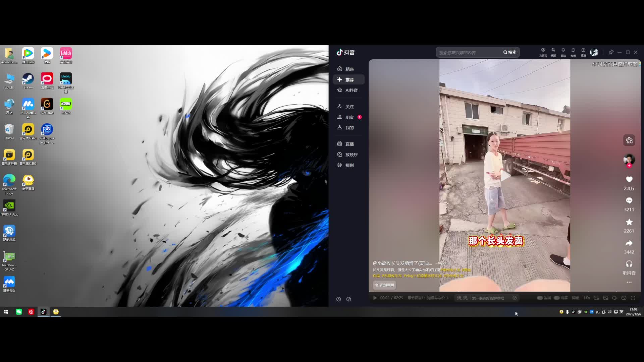Open 私信 private messages icon
The width and height of the screenshot is (644, 362).
pyautogui.click(x=573, y=51)
